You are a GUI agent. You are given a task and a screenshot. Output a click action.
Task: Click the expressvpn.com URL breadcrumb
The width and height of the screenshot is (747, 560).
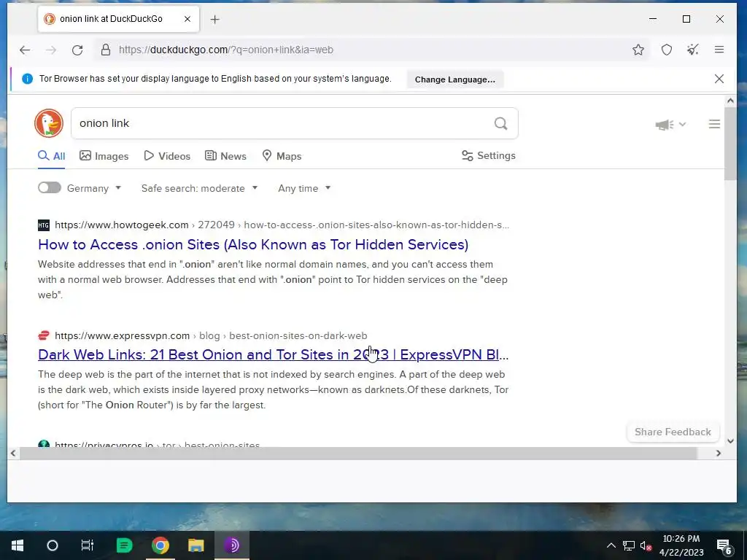(x=211, y=335)
